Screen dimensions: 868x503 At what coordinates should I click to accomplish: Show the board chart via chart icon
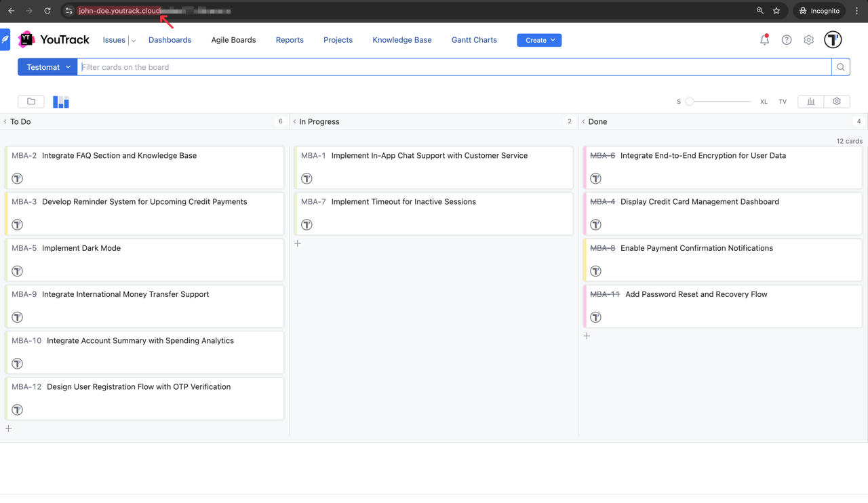coord(810,101)
